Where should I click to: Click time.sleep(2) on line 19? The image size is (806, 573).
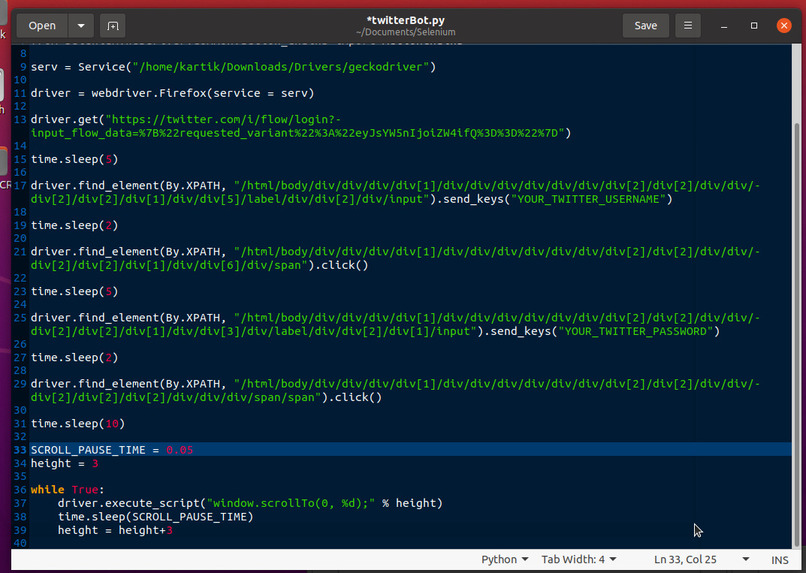[x=75, y=226]
